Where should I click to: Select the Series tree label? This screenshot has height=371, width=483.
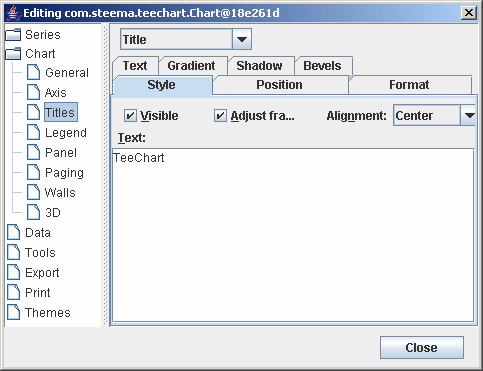(x=43, y=35)
